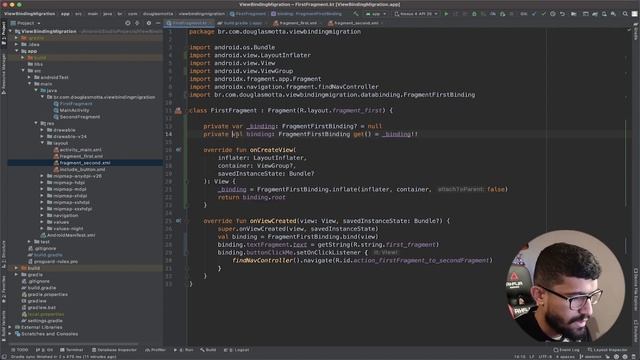The image size is (640, 360).
Task: Click the collapse all icon in Project panel
Action: tap(138, 23)
